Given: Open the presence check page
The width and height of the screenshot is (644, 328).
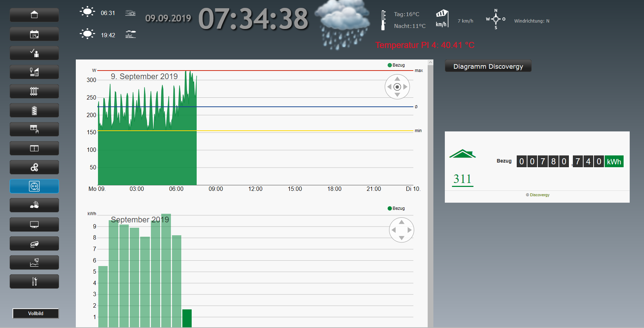Looking at the screenshot, I should point(34,53).
